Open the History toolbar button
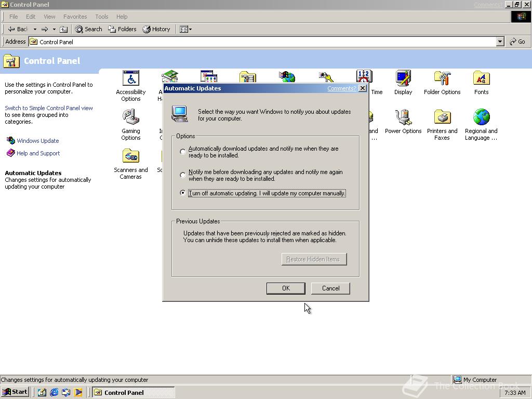The image size is (532, 399). [x=156, y=29]
